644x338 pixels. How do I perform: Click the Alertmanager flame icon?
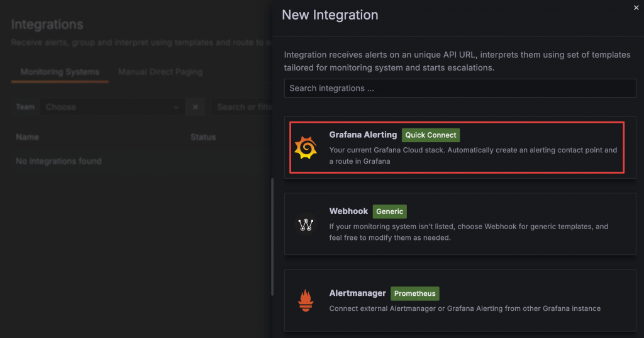point(306,300)
